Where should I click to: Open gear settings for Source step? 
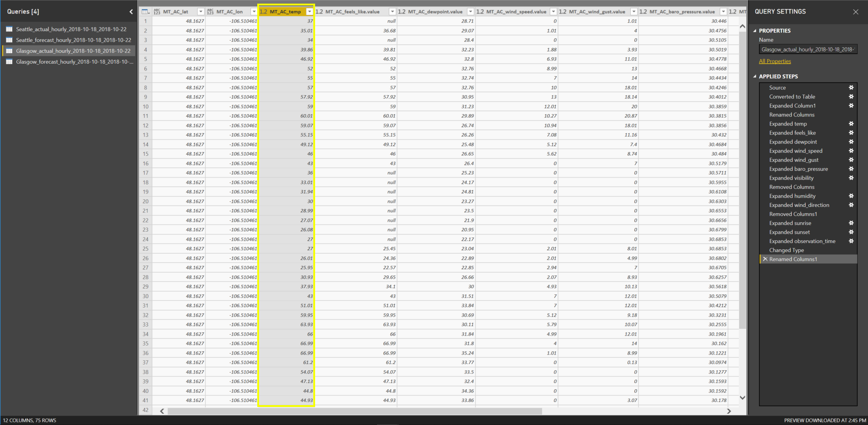pos(851,88)
